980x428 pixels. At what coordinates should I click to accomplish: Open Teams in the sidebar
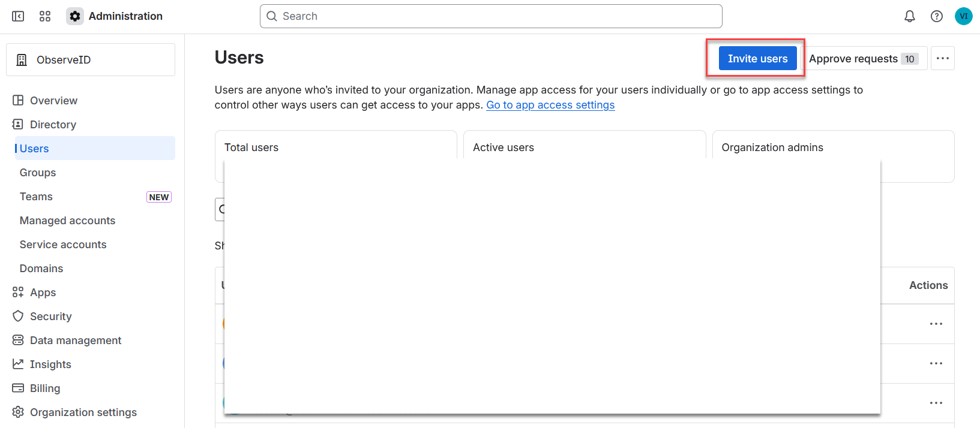point(36,196)
